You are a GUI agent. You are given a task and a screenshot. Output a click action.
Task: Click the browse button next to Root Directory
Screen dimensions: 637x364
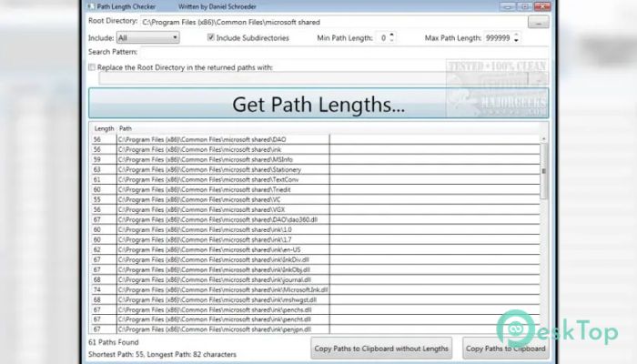point(539,22)
